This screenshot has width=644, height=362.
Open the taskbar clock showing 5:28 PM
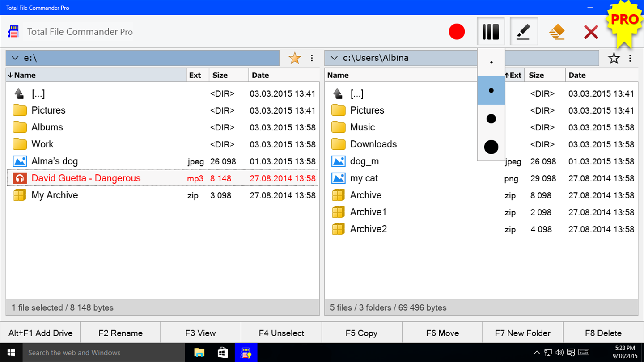[625, 352]
